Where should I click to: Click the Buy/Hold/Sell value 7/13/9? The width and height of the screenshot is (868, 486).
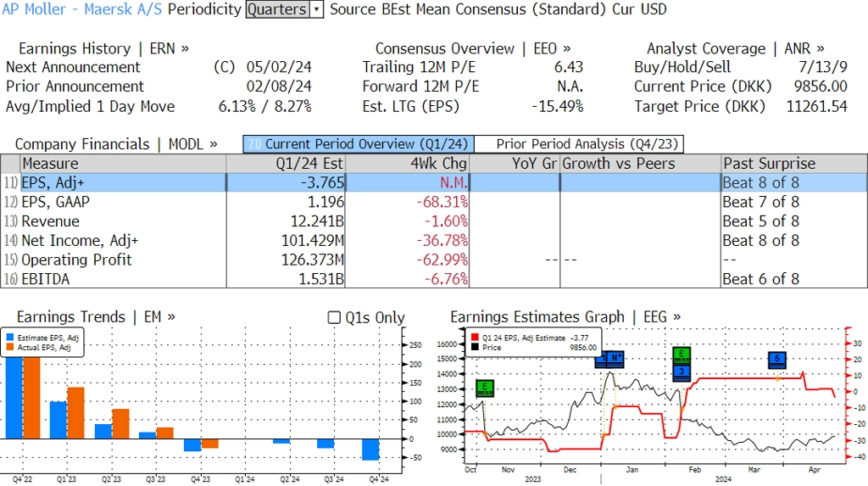(822, 67)
